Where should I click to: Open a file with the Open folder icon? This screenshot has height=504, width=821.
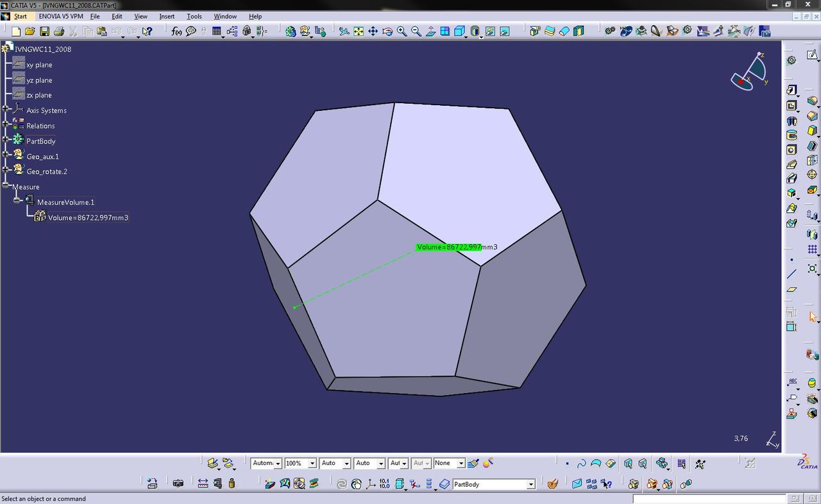point(30,31)
